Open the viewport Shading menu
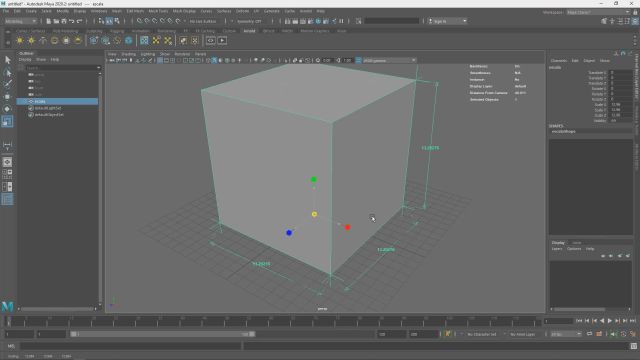 point(129,54)
